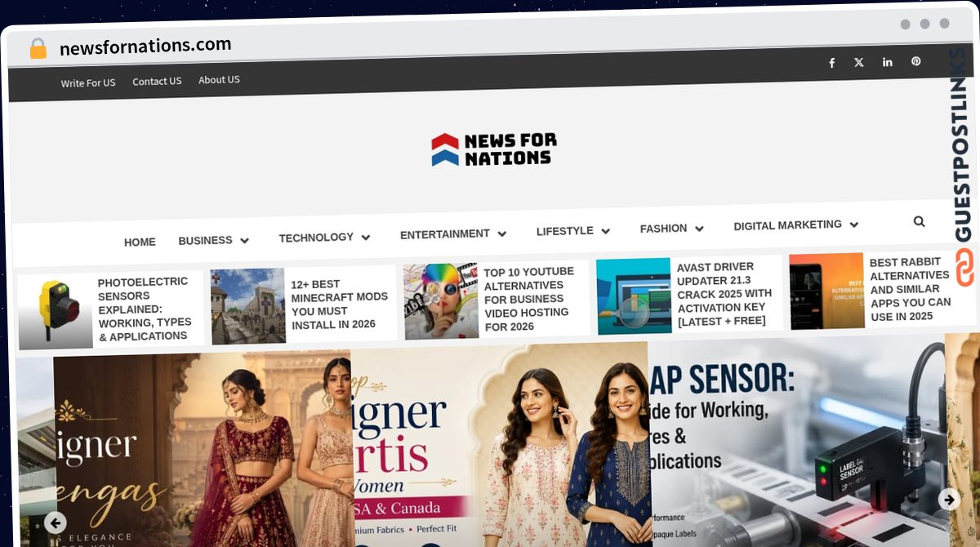Click the Minecraft castle thumbnail

[248, 306]
